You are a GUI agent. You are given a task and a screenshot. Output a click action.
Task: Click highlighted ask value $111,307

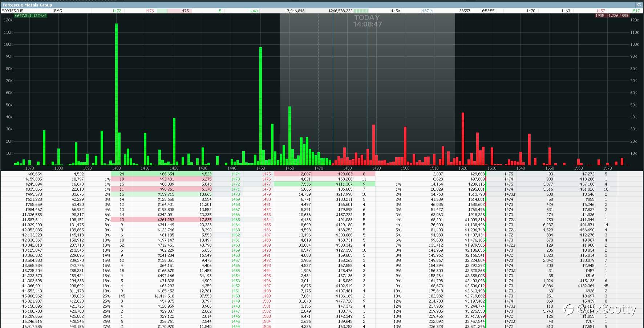coord(345,184)
